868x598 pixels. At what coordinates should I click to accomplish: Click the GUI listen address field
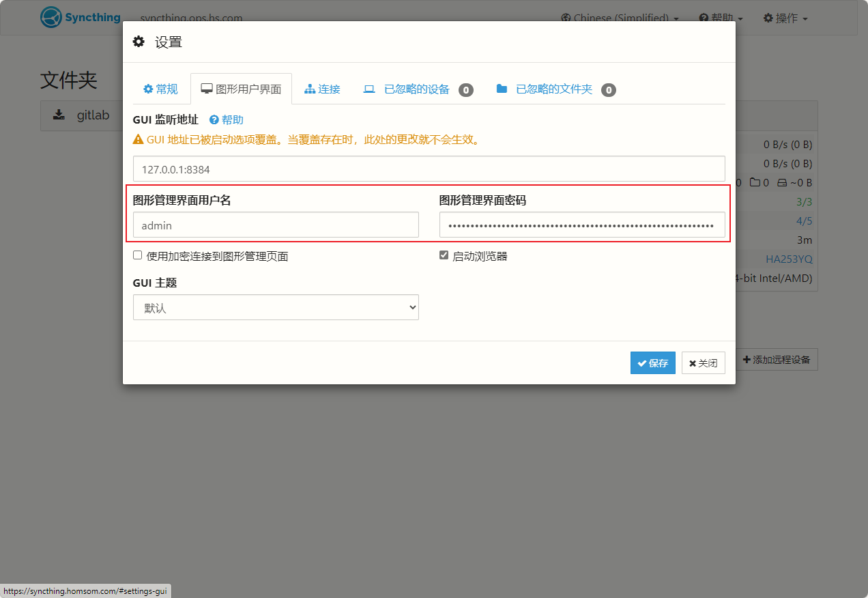pos(429,169)
